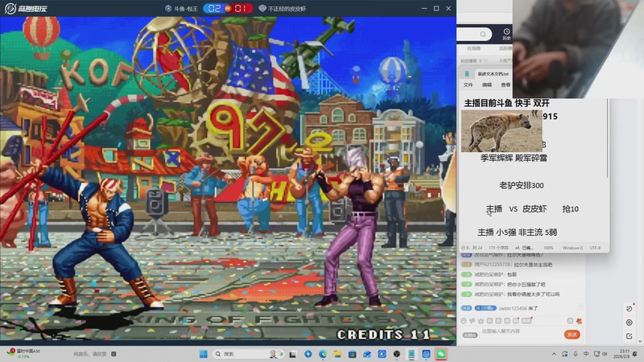The width and height of the screenshot is (644, 362).
Task: Click the Windows taskbar search box
Action: point(248,354)
